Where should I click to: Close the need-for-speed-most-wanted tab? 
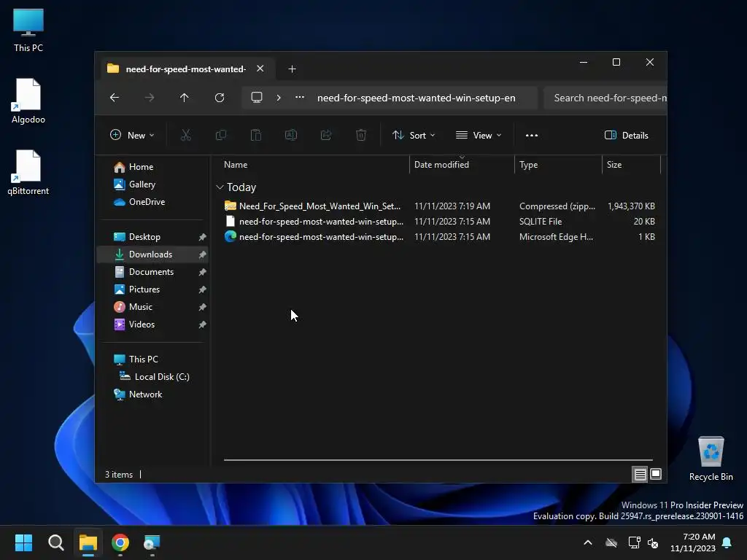pyautogui.click(x=260, y=69)
